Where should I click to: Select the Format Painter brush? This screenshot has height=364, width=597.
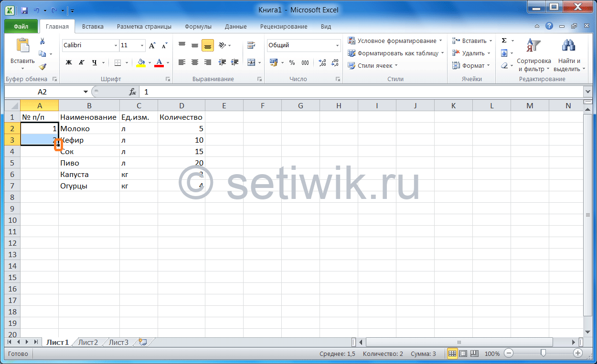(x=42, y=67)
